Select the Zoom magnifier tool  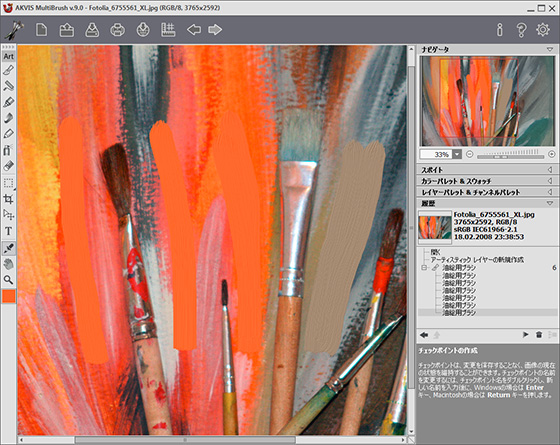point(9,280)
